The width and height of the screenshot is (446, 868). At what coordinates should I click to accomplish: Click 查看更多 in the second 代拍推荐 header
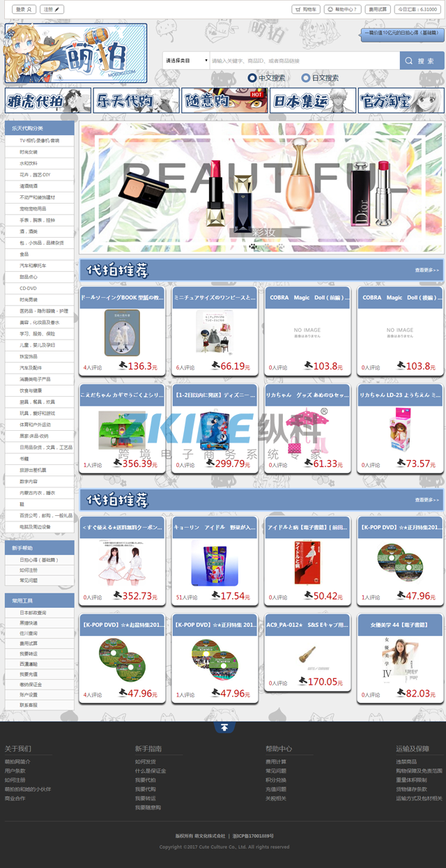tap(427, 500)
